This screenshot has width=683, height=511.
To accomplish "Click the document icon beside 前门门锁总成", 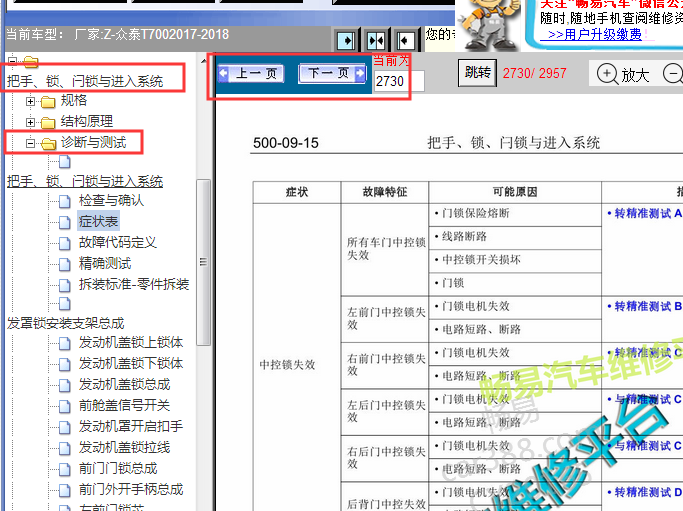I will (x=64, y=469).
